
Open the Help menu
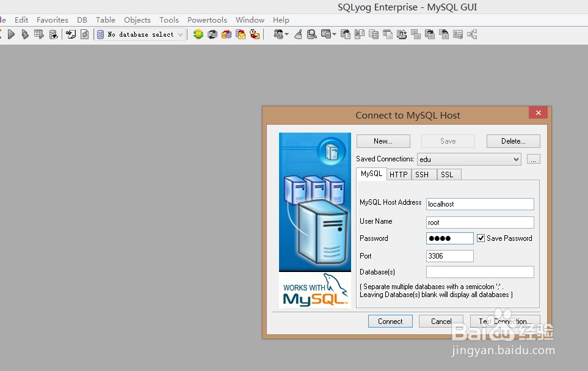coord(281,20)
